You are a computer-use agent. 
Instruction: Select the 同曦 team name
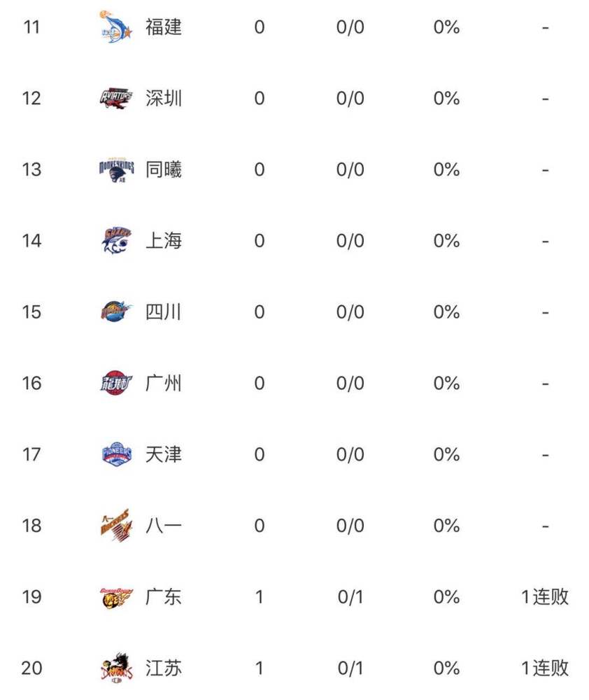coord(164,169)
